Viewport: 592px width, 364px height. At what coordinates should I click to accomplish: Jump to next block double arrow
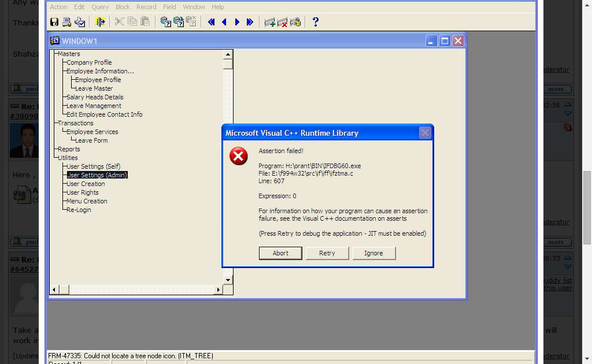[250, 22]
